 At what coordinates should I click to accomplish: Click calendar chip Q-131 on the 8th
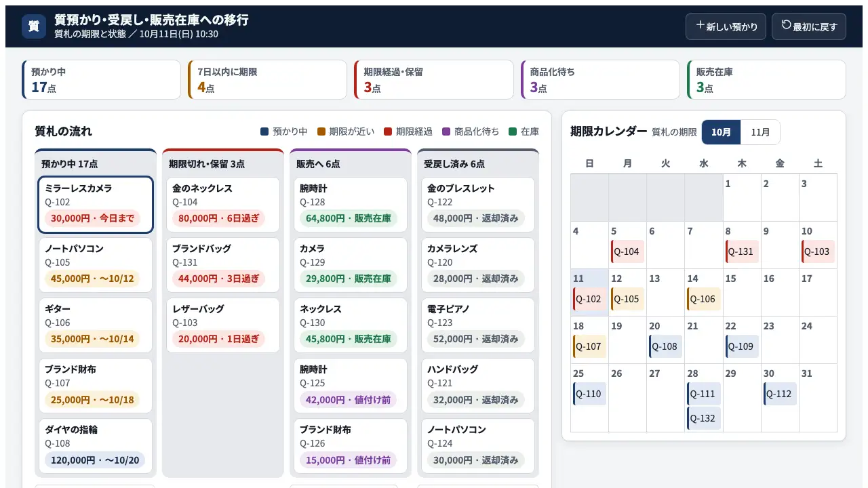pyautogui.click(x=742, y=251)
